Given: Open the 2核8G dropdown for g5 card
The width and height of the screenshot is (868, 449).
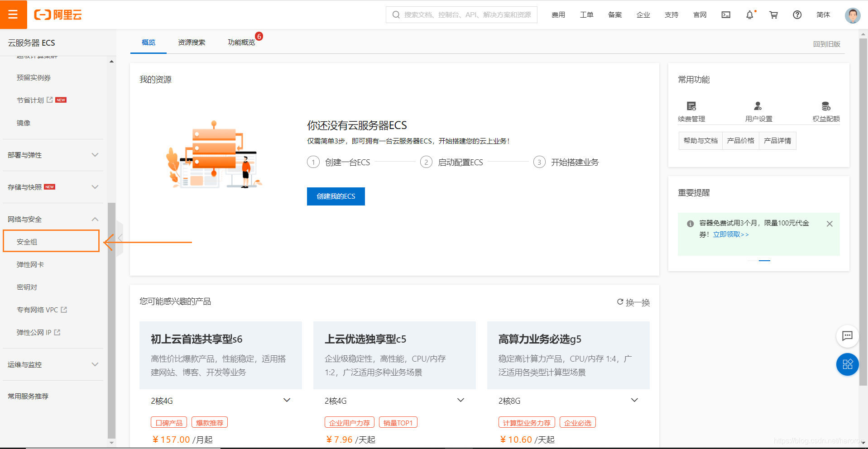Looking at the screenshot, I should pyautogui.click(x=568, y=401).
